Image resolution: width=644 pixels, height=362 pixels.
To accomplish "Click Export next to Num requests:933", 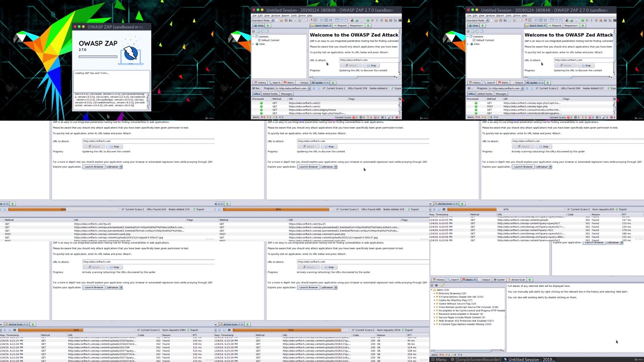I will click(x=621, y=209).
